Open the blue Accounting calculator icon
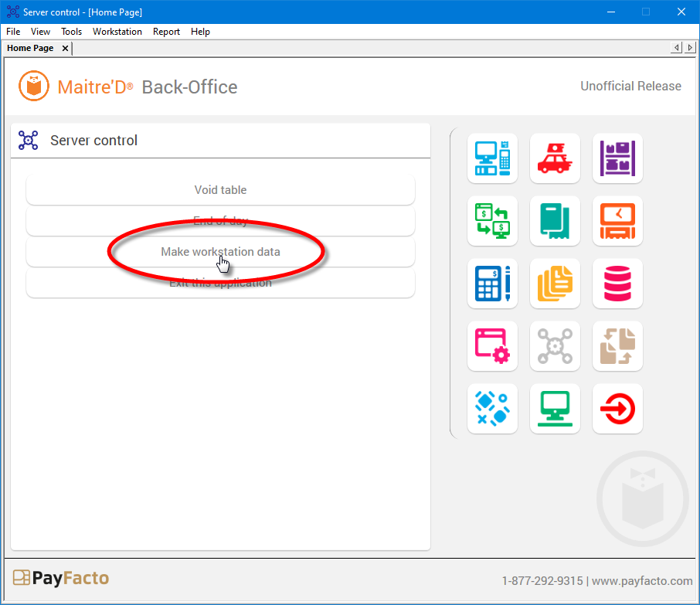Viewport: 700px width, 605px height. click(x=492, y=284)
